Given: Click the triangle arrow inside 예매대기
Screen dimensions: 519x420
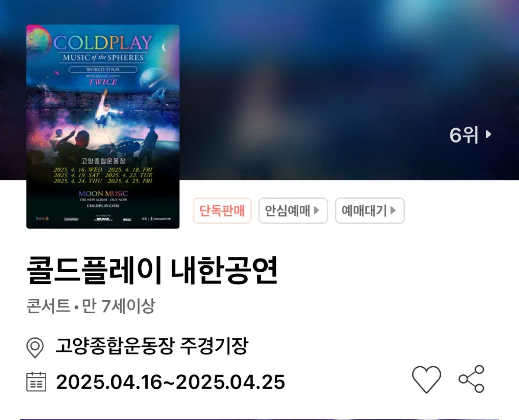Looking at the screenshot, I should tap(393, 210).
